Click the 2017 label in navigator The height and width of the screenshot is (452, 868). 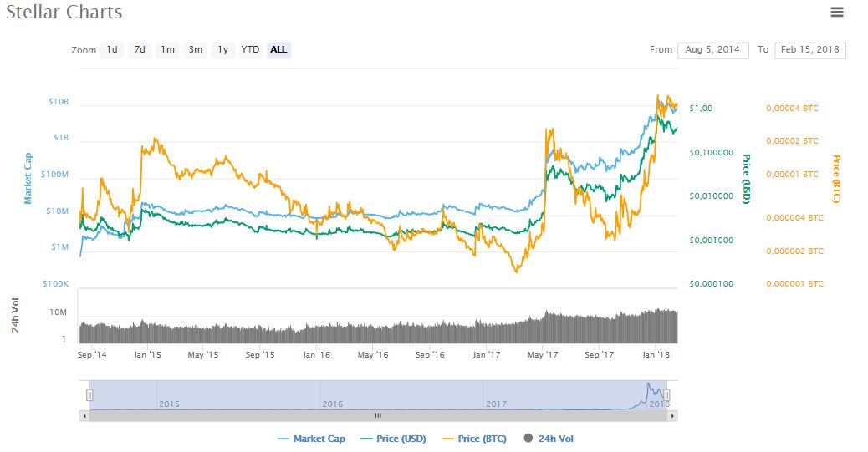[x=496, y=404]
